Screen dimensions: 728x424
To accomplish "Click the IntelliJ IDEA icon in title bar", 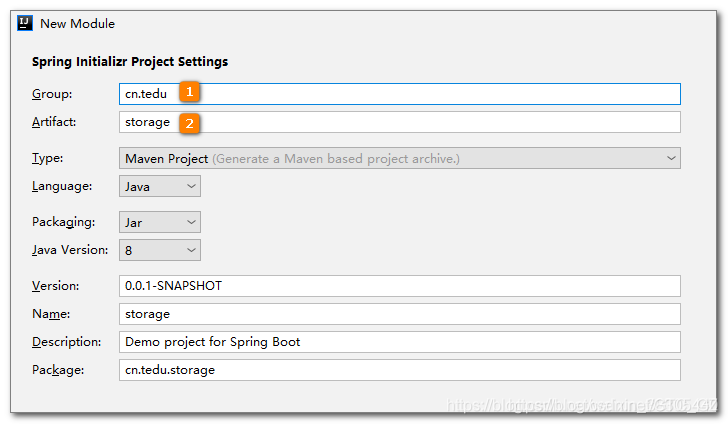I will click(x=25, y=22).
